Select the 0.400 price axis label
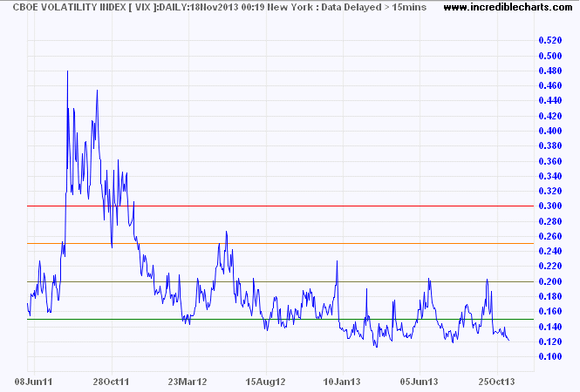 [550, 131]
